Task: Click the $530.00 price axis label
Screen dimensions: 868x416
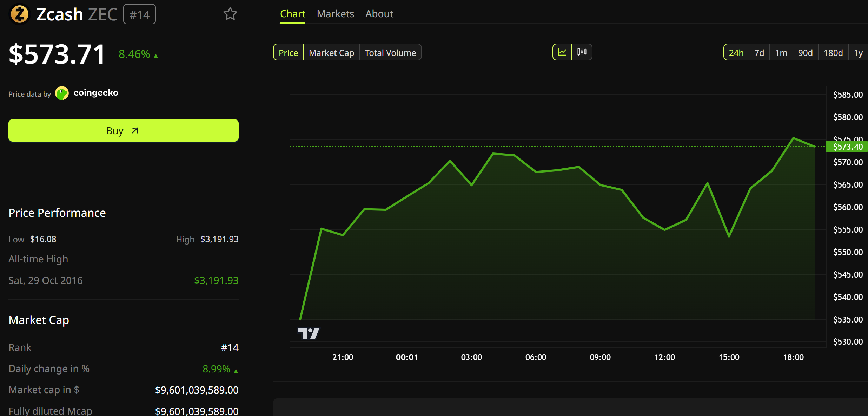Action: pyautogui.click(x=848, y=342)
